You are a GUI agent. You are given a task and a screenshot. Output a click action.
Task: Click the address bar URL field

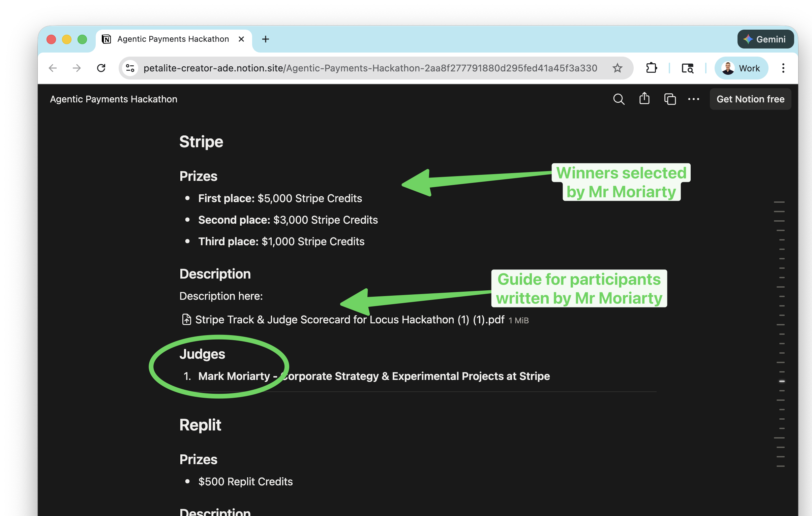pos(370,68)
